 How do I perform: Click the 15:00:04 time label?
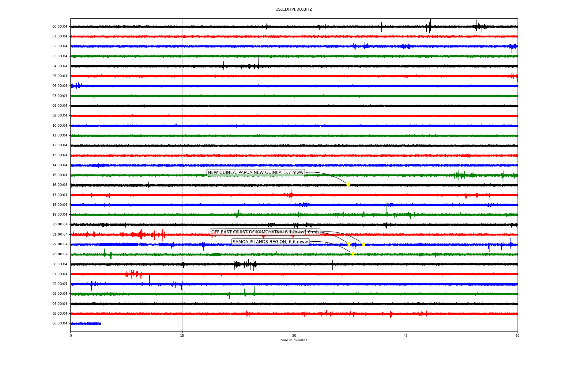pyautogui.click(x=60, y=175)
